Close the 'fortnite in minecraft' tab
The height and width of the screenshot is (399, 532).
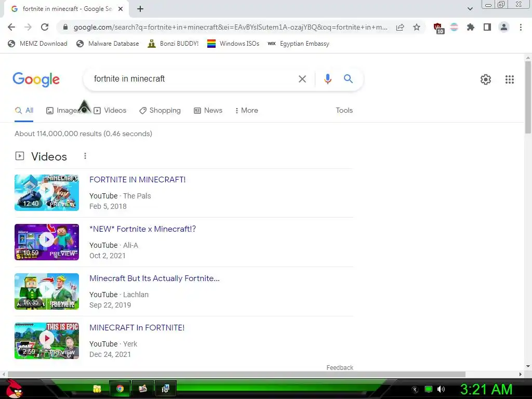click(x=121, y=9)
